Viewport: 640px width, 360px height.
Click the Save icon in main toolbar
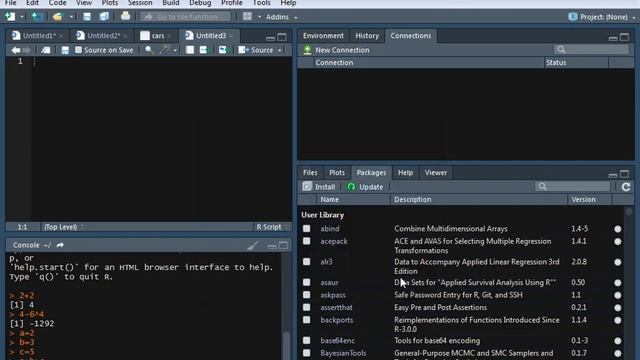coord(87,17)
